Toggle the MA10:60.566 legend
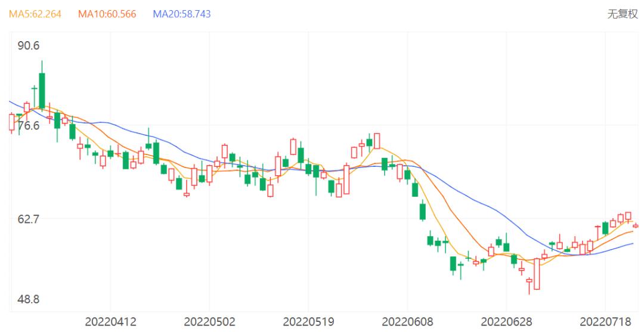Screen dimensions: 644x332 pyautogui.click(x=107, y=14)
